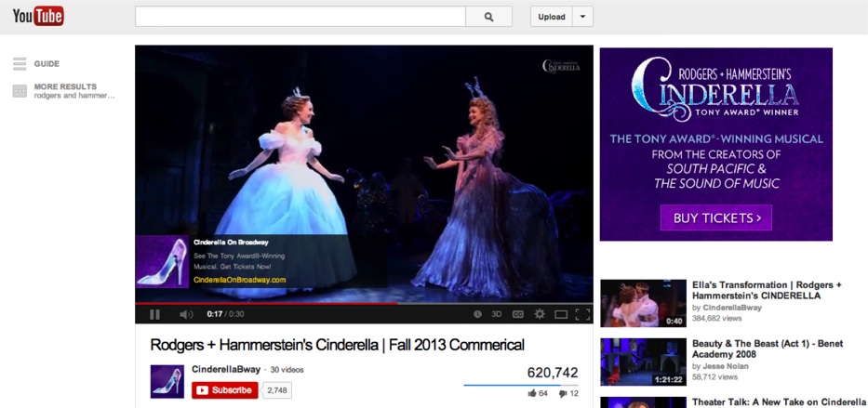Click the 2,748 subscriber count
The image size is (868, 408).
click(x=277, y=390)
